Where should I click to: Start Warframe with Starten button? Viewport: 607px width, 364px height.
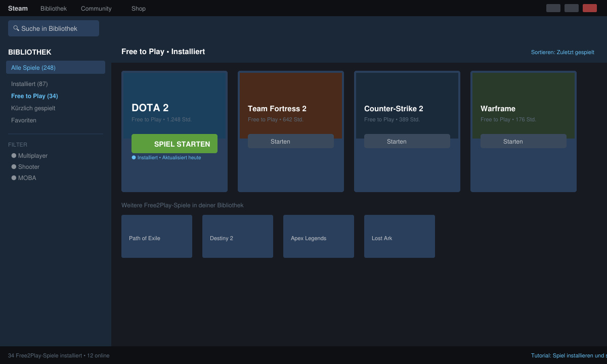pos(524,141)
